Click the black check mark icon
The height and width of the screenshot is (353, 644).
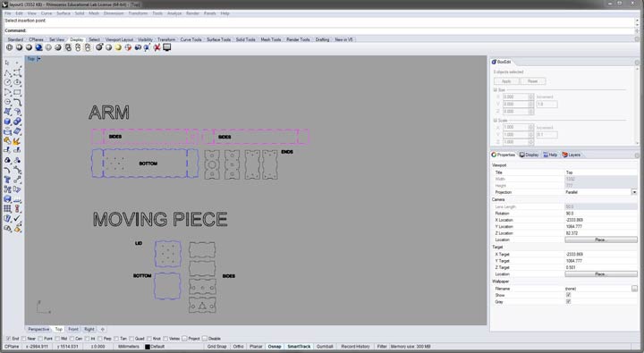coord(17,219)
